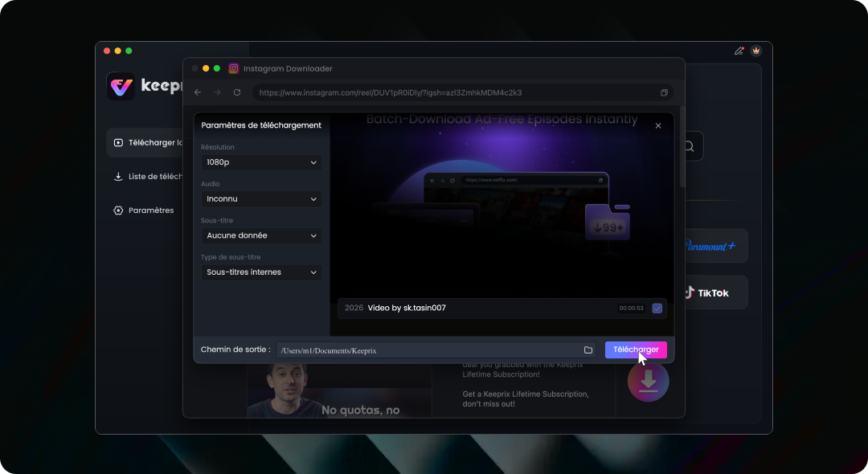
Task: Expand the Sous-titre Aucune donnée dropdown
Action: (261, 235)
